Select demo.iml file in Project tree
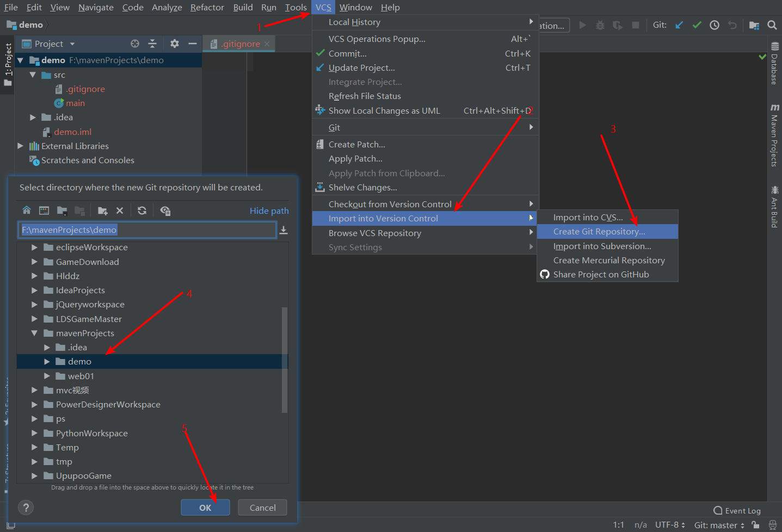 (x=72, y=132)
